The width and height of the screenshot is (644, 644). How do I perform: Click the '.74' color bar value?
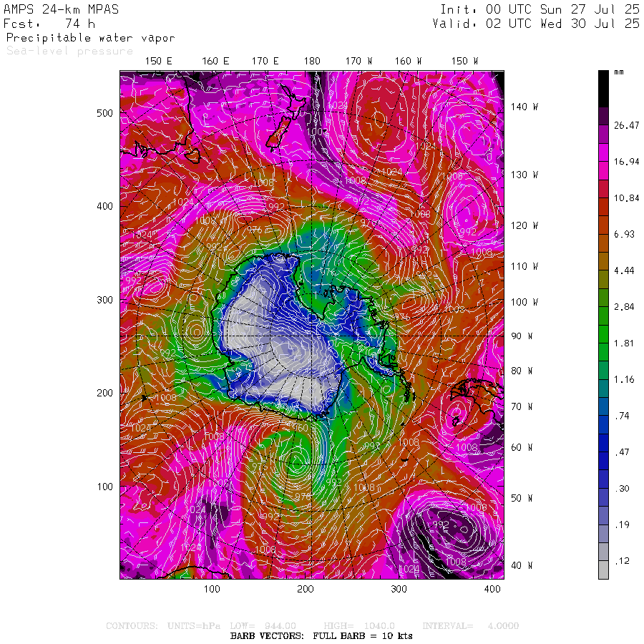pos(622,416)
